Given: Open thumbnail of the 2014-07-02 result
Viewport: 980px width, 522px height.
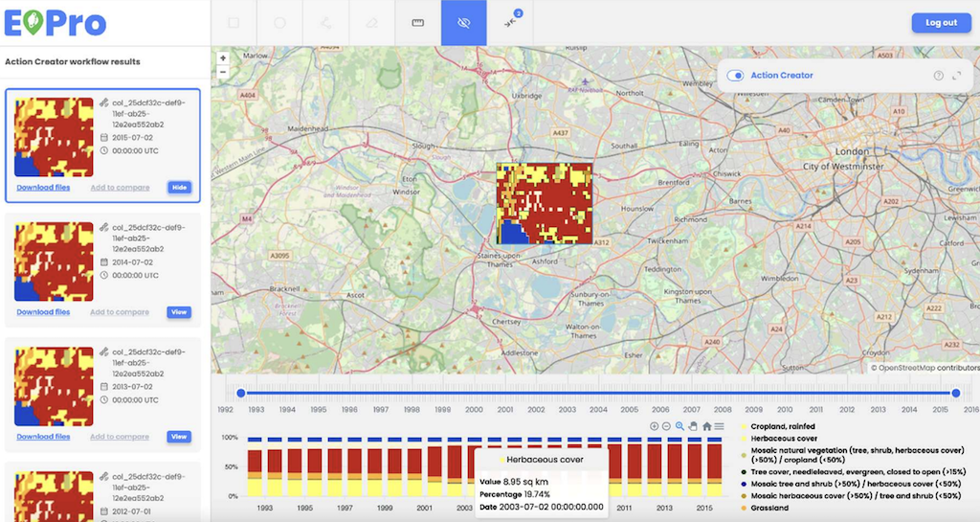Looking at the screenshot, I should pos(54,261).
